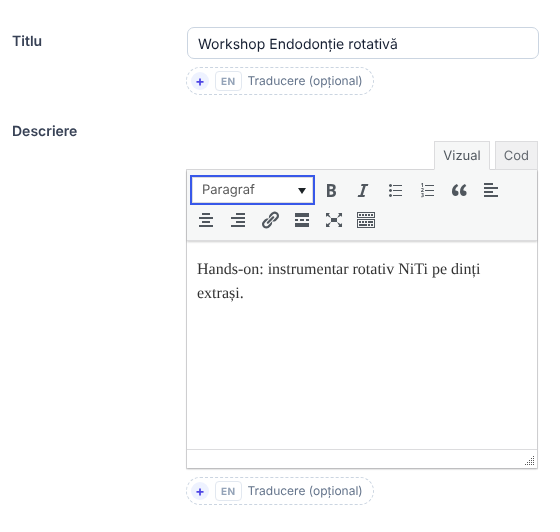Align text left
This screenshot has width=560, height=532.
(x=491, y=190)
